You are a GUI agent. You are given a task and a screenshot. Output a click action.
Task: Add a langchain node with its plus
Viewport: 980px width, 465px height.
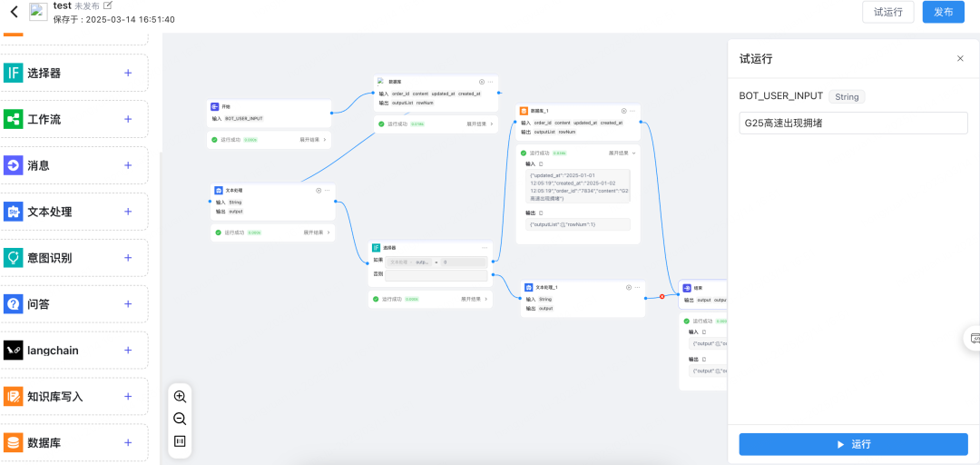pos(128,351)
